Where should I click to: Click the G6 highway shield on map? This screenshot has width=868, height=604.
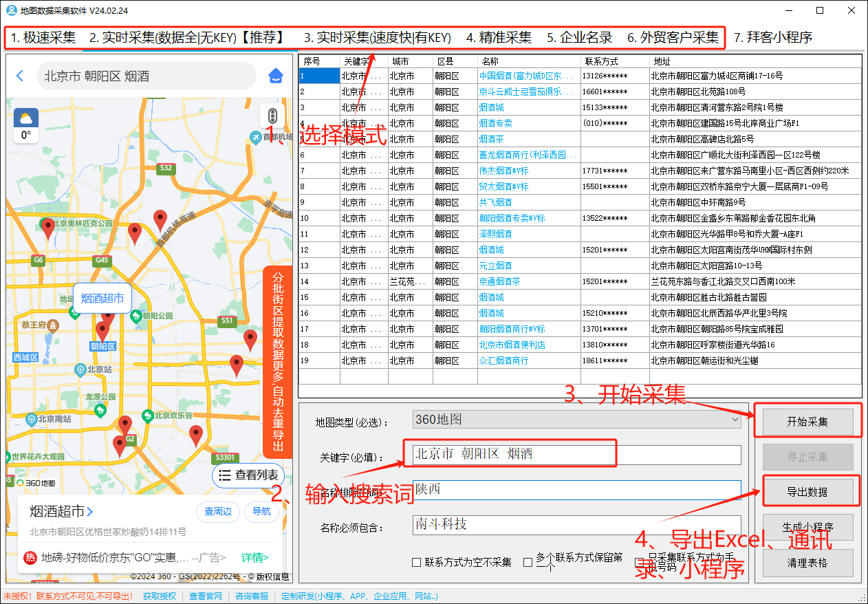click(39, 261)
